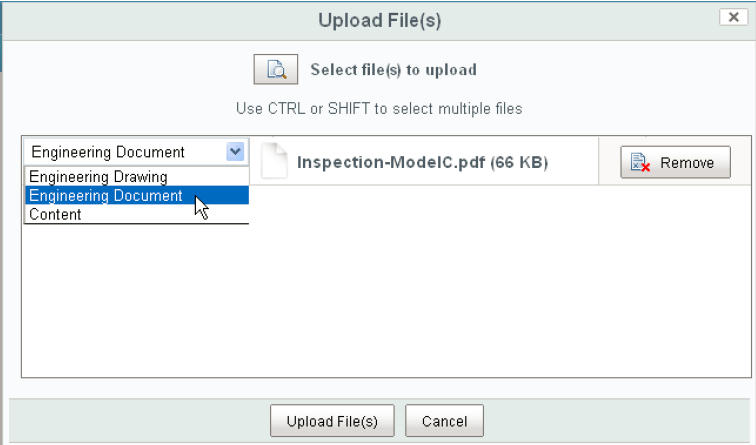Click the browse files magnifier icon

[x=276, y=69]
